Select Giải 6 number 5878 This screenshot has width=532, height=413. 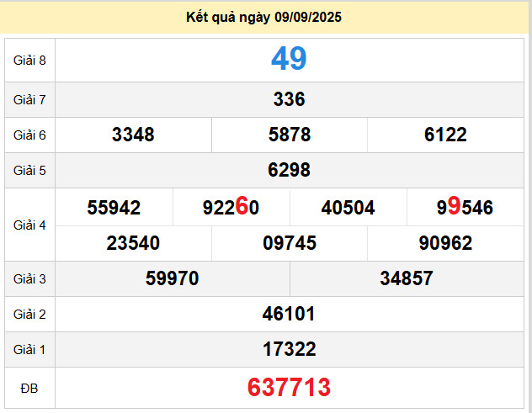[x=290, y=135]
